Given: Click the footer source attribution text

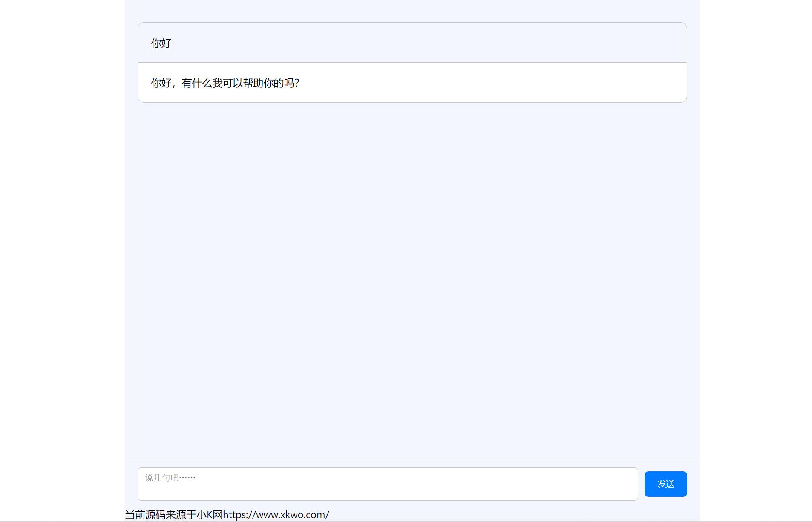Looking at the screenshot, I should point(226,514).
